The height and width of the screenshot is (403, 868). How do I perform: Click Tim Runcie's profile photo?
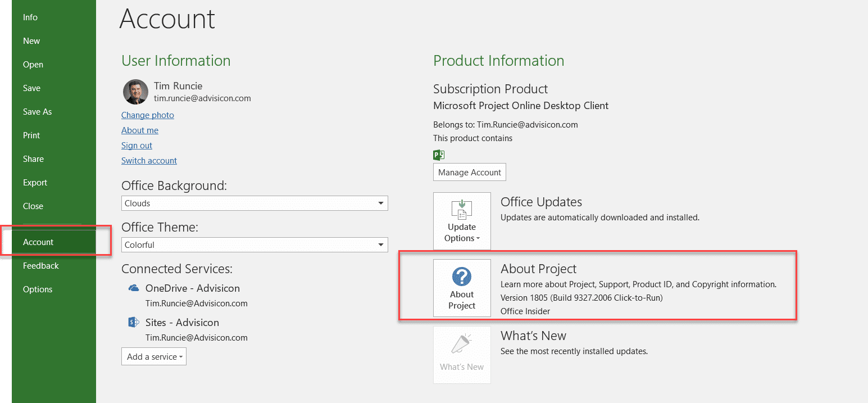pos(135,92)
